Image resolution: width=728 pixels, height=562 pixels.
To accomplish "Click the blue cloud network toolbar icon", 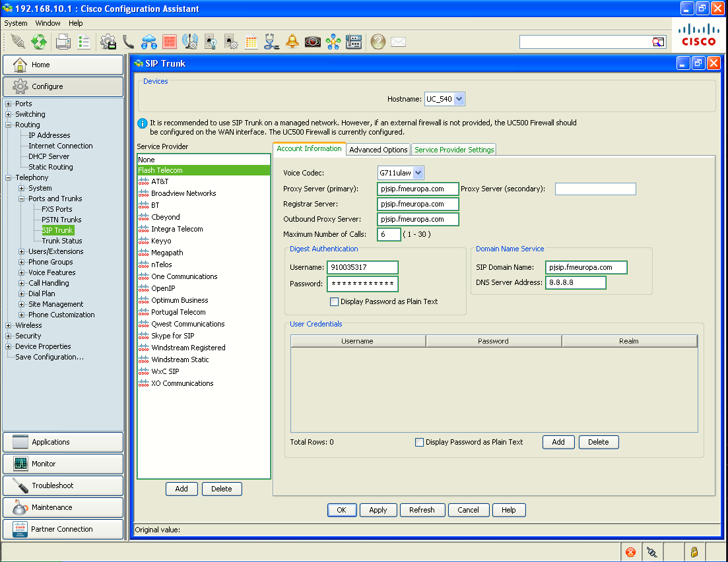I will [x=149, y=42].
